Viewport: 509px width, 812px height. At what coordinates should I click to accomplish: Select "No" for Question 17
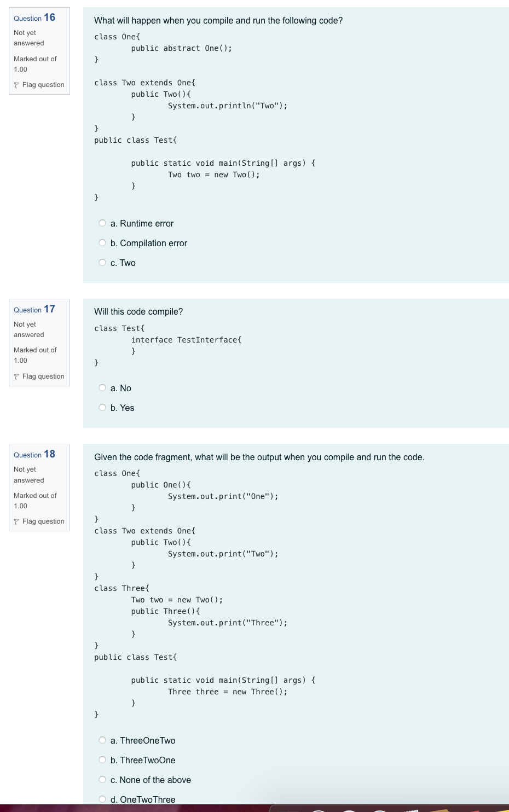102,387
